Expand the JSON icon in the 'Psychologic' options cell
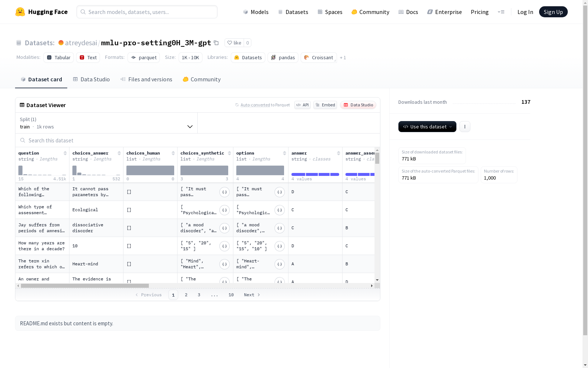Image resolution: width=588 pixels, height=368 pixels. coord(280,210)
